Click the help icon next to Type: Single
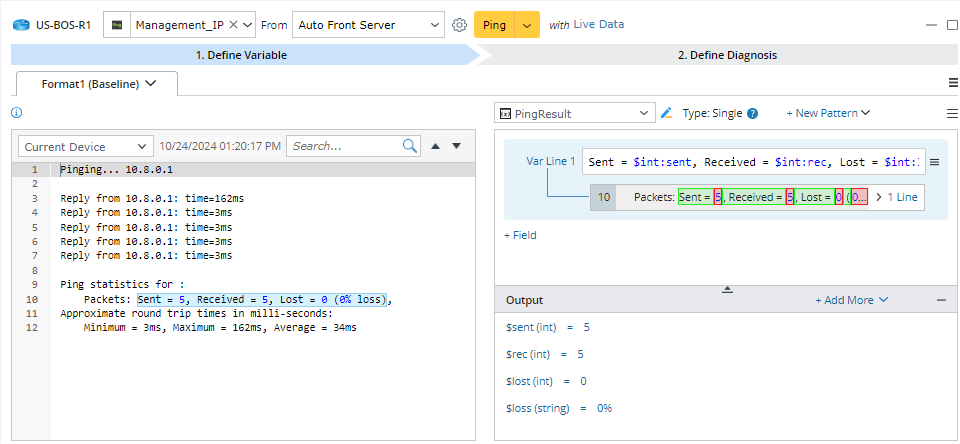This screenshot has width=960, height=444. [x=752, y=114]
